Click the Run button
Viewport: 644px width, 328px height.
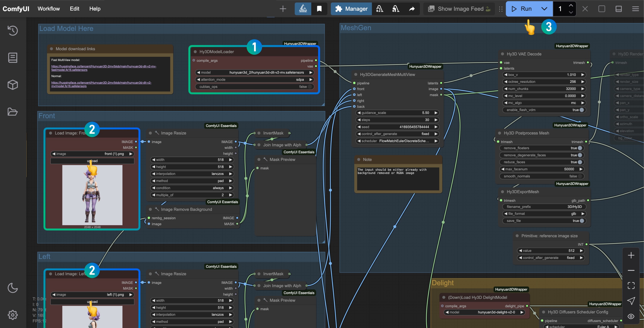522,9
